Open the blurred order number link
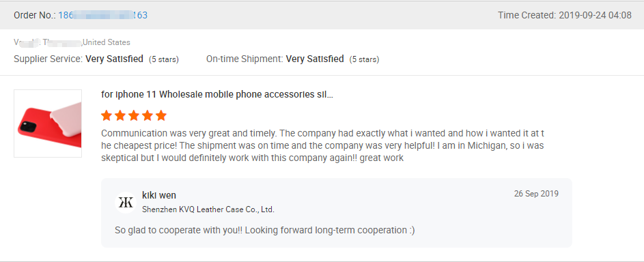 [x=102, y=15]
